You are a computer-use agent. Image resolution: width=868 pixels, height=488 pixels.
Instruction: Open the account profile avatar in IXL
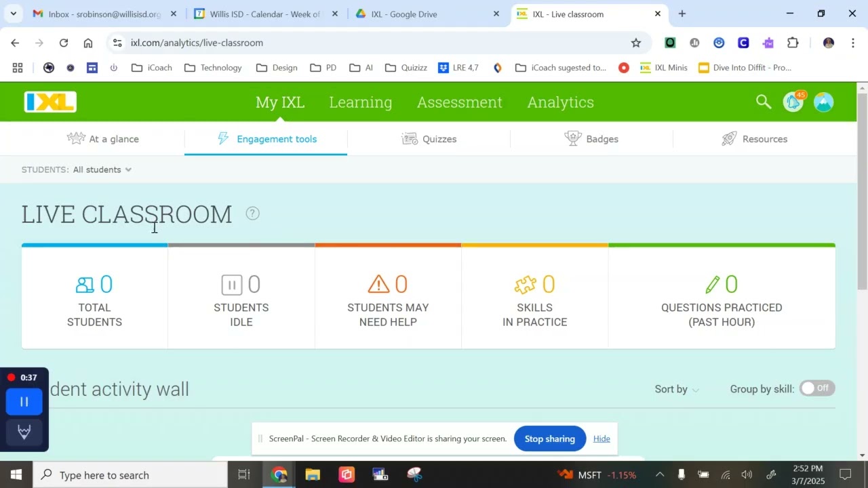[823, 102]
